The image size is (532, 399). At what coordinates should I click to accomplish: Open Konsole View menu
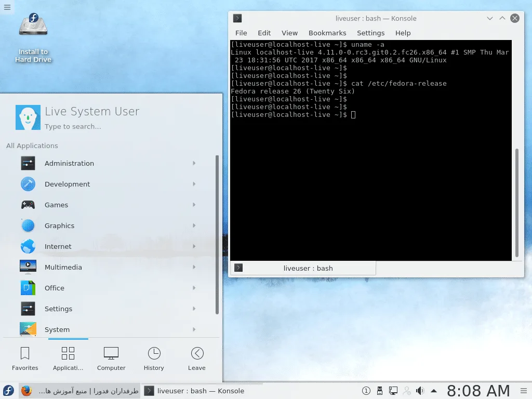[289, 33]
